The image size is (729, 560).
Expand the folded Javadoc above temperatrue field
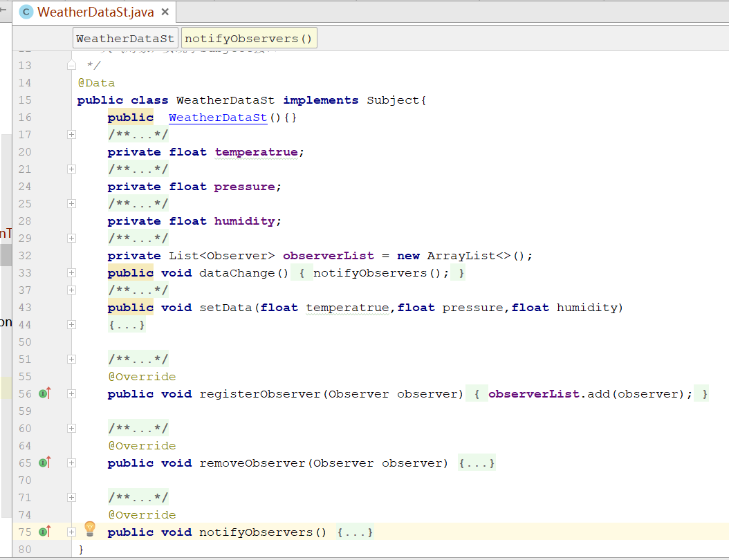71,135
